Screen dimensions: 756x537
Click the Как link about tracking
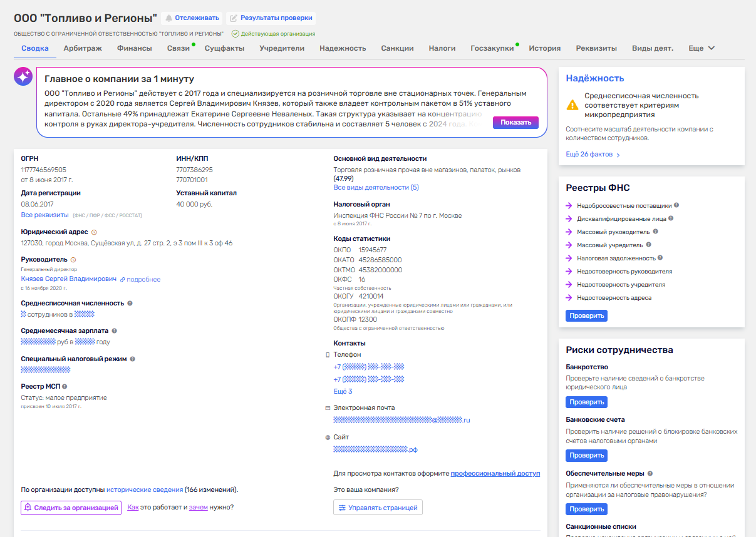point(133,507)
